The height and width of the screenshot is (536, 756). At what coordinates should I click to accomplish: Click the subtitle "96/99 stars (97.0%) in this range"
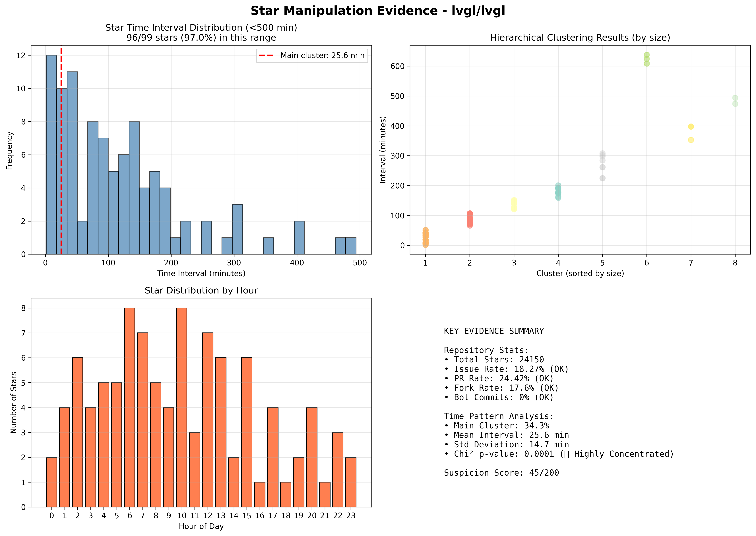point(201,38)
